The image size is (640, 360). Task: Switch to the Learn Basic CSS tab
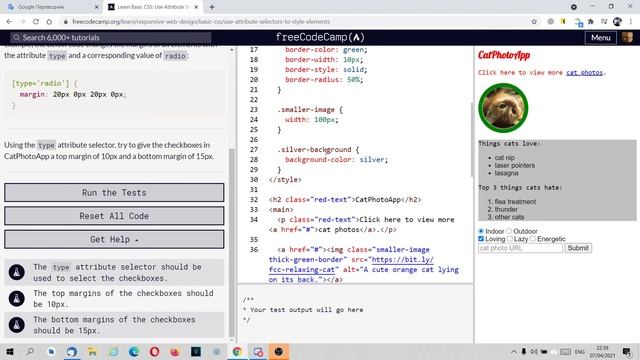point(153,7)
